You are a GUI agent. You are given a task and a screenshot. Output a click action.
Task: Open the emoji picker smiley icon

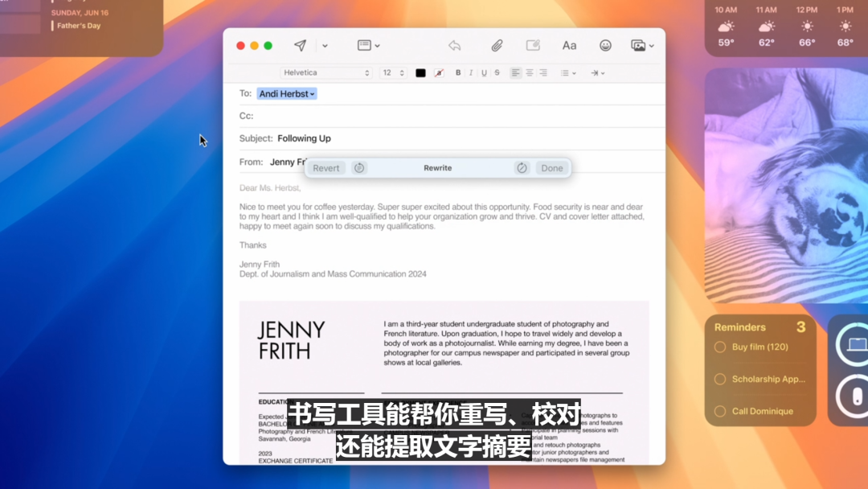605,45
